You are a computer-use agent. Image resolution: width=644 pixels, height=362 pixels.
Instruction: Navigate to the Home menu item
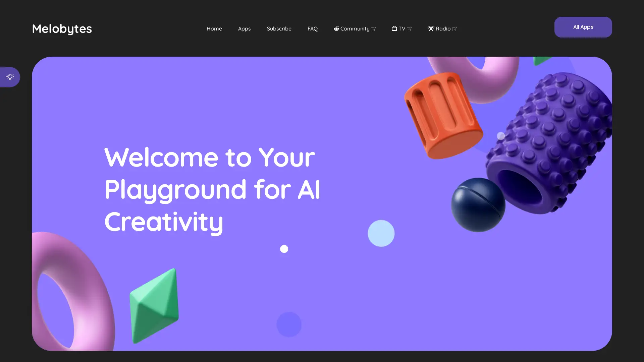[214, 28]
